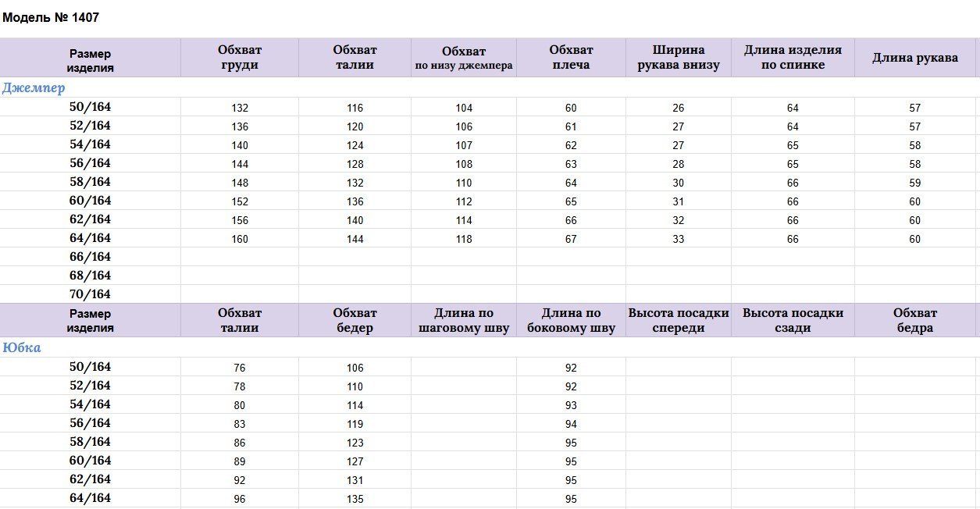This screenshot has width=980, height=509.
Task: Click the 'Обхват груди' column header
Action: (x=240, y=58)
